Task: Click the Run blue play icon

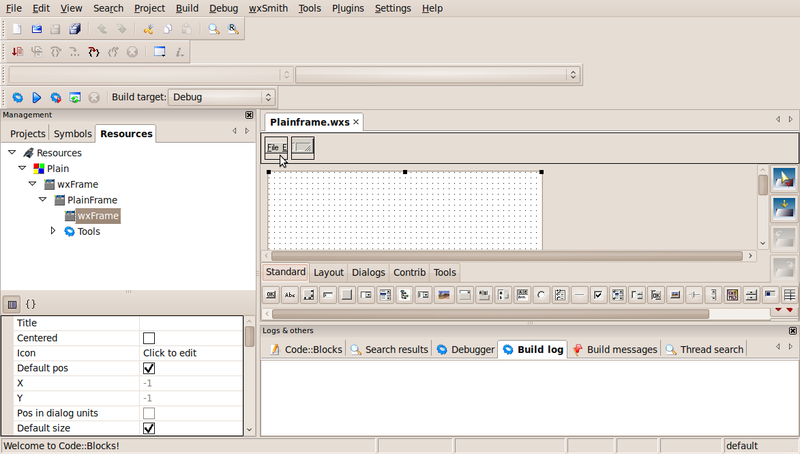Action: click(36, 97)
